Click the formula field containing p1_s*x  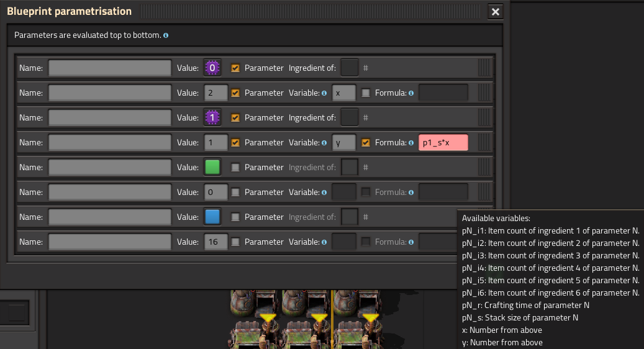click(443, 142)
